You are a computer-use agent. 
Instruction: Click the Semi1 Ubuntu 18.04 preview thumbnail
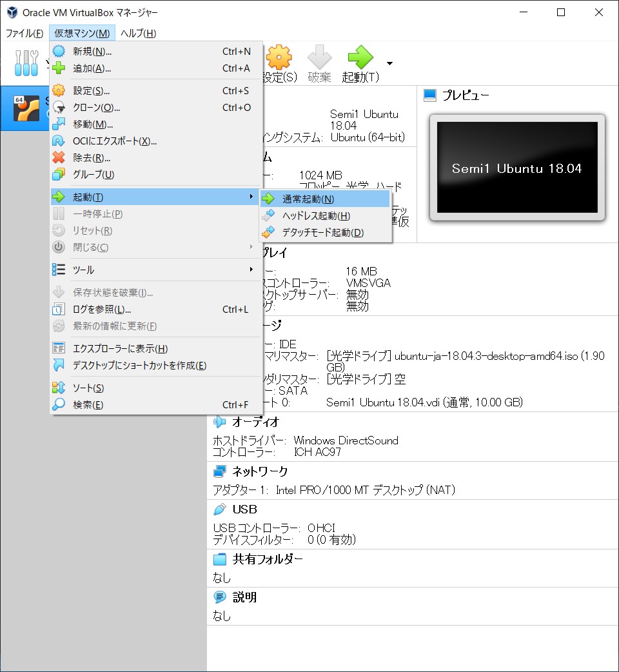[x=517, y=167]
